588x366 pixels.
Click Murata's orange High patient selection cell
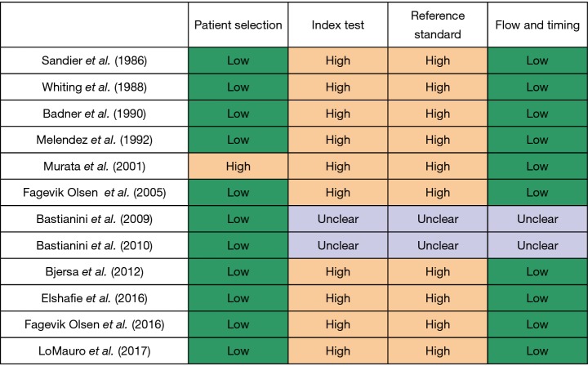(238, 167)
